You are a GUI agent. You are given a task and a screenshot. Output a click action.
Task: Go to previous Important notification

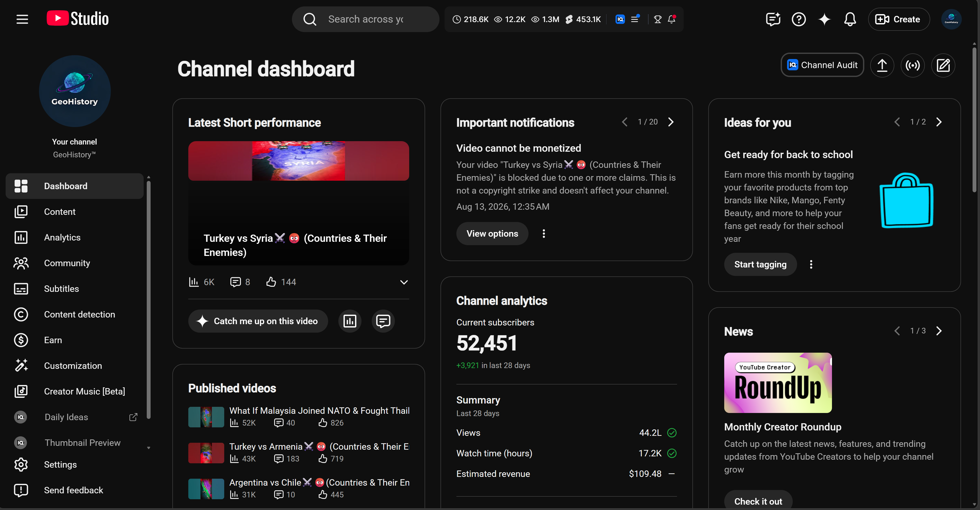(625, 122)
